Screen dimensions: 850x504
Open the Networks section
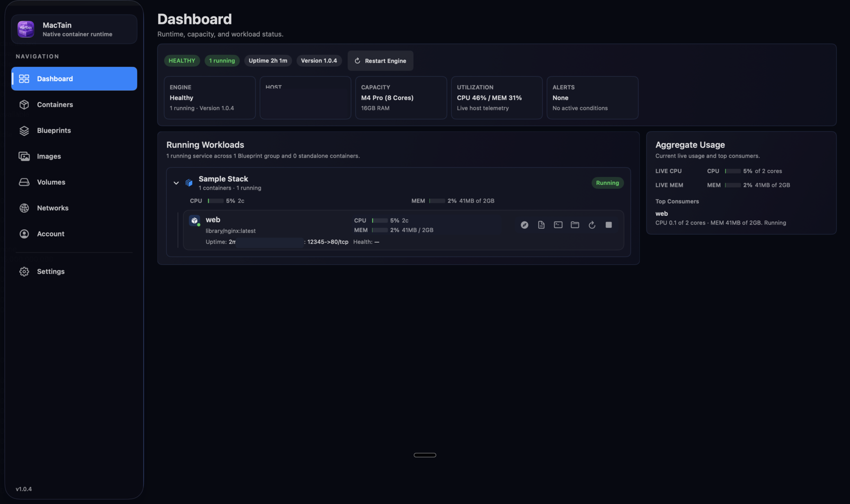coord(74,208)
